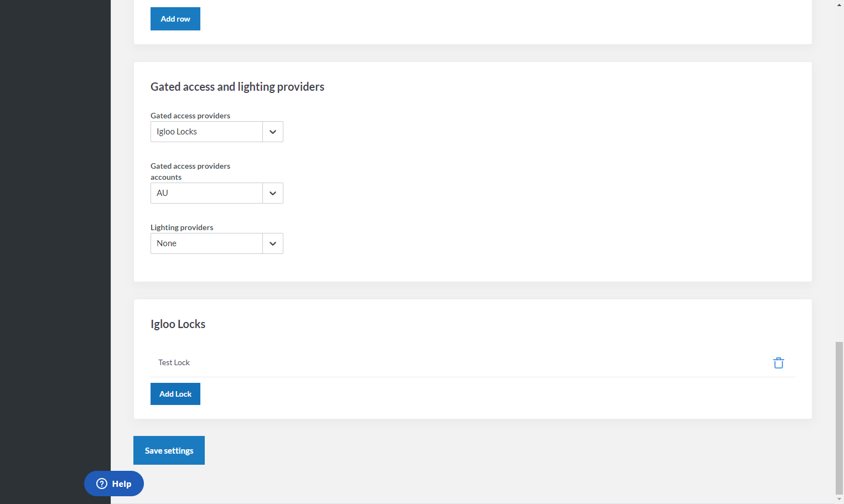
Task: Expand the accounts dropdown arrow showing AU
Action: click(273, 193)
